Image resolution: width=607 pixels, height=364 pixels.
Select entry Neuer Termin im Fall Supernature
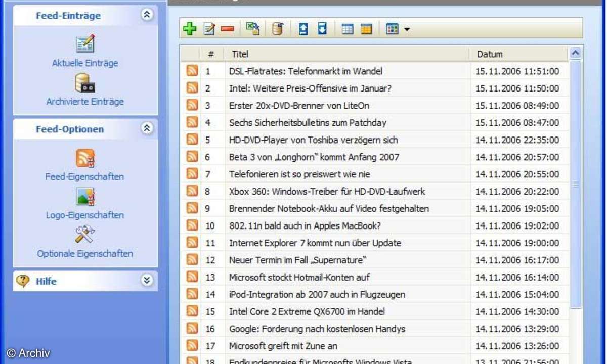click(x=297, y=260)
